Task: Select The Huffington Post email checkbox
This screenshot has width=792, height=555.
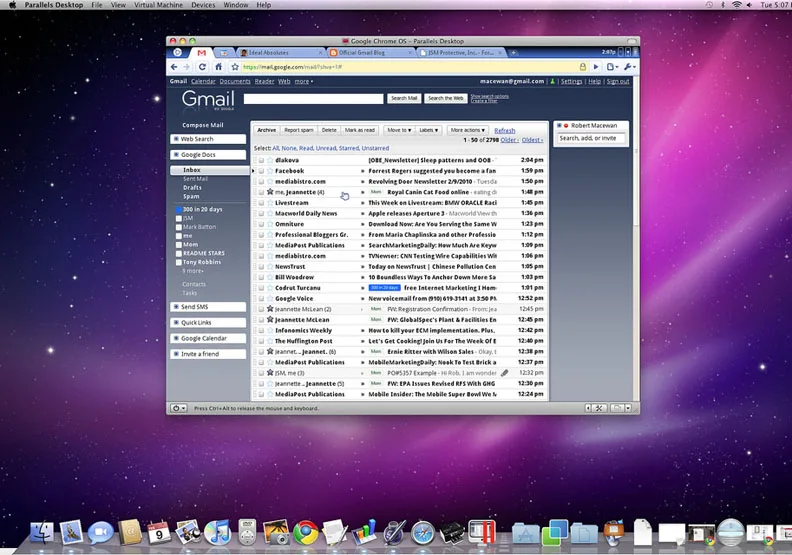Action: tap(261, 341)
